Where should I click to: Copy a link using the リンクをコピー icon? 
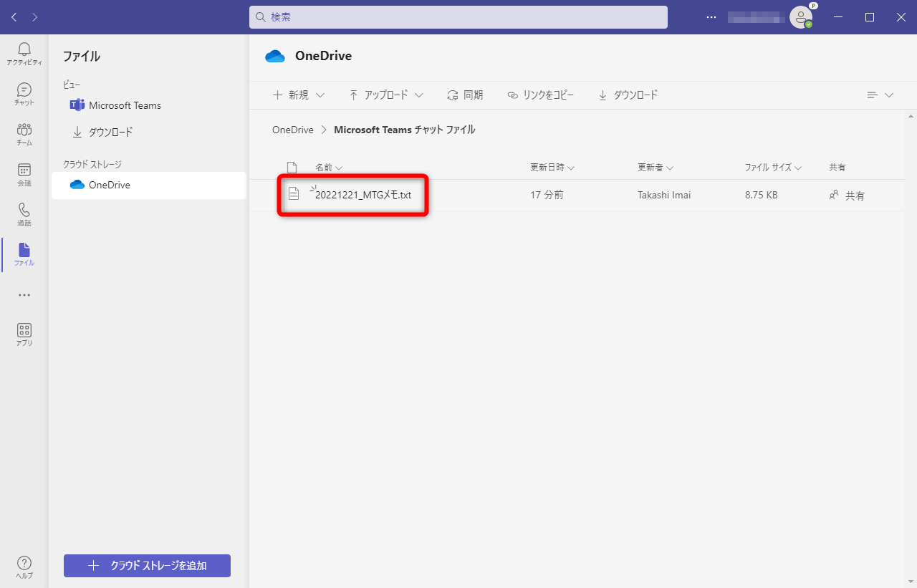click(540, 95)
